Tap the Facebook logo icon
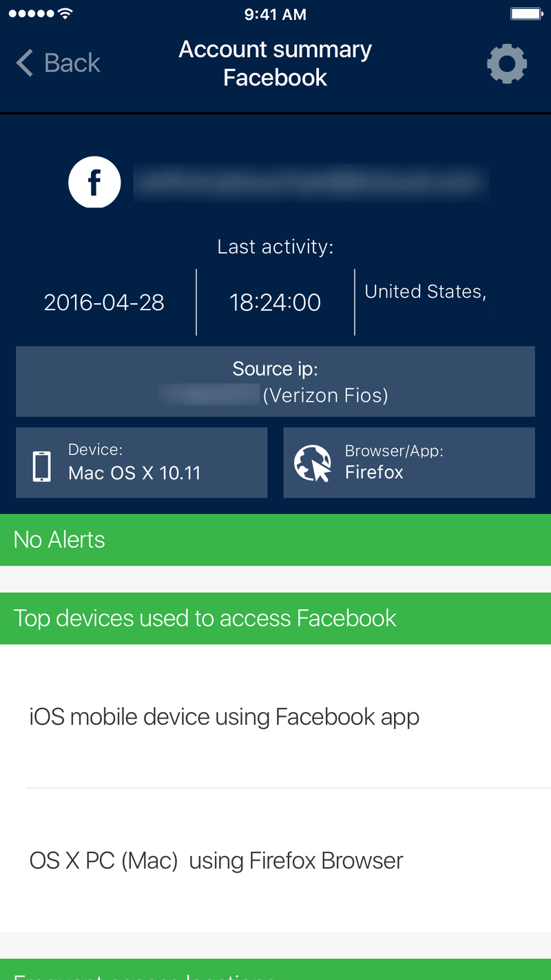 (94, 183)
